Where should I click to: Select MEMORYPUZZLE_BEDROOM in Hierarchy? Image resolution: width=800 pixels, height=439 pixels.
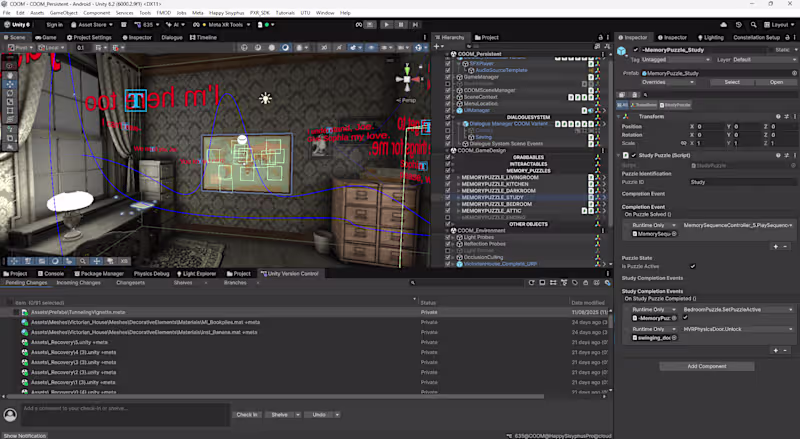click(496, 204)
